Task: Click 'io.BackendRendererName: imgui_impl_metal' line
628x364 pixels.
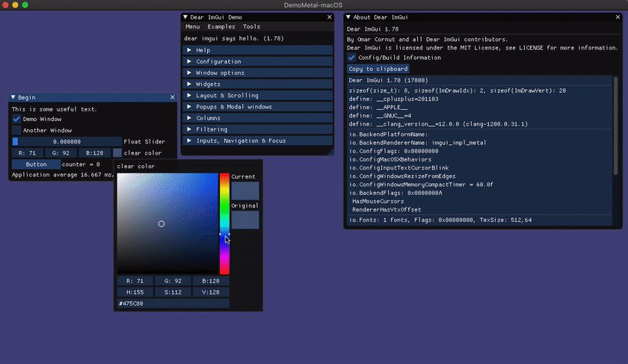Action: (x=417, y=143)
